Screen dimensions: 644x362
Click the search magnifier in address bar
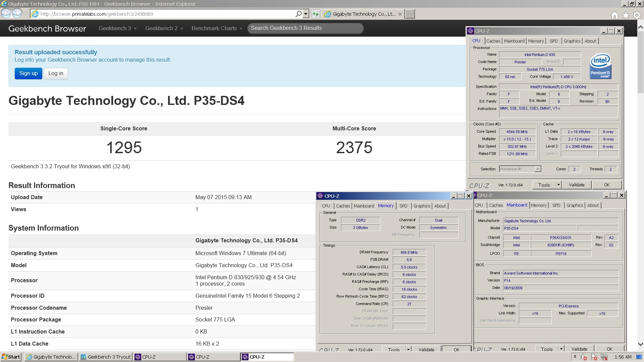tap(299, 14)
